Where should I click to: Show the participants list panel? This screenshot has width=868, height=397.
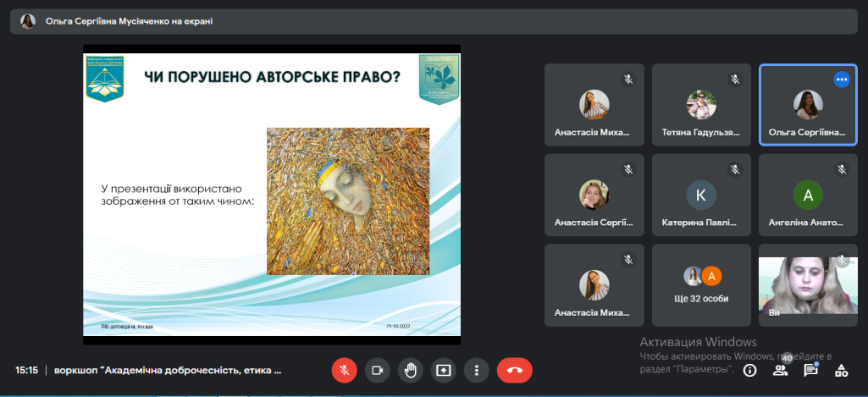tap(780, 370)
